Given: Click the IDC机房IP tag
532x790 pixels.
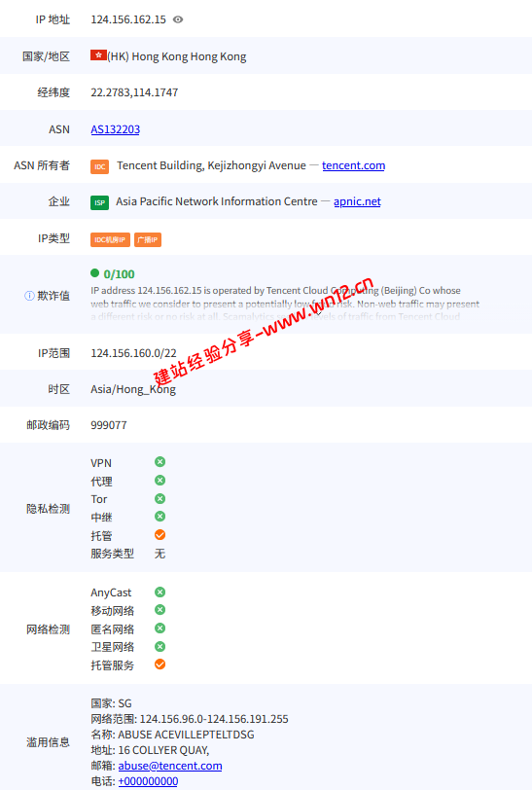Looking at the screenshot, I should pos(110,239).
